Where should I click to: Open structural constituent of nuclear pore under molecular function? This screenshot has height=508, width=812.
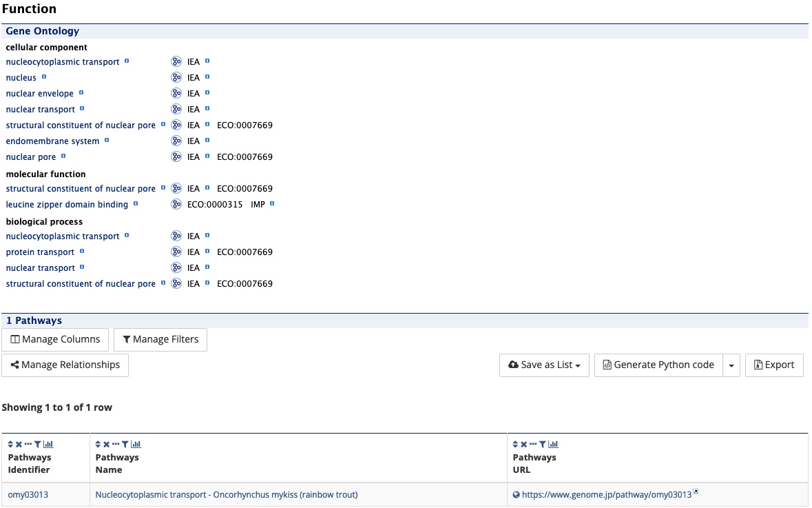coord(81,189)
